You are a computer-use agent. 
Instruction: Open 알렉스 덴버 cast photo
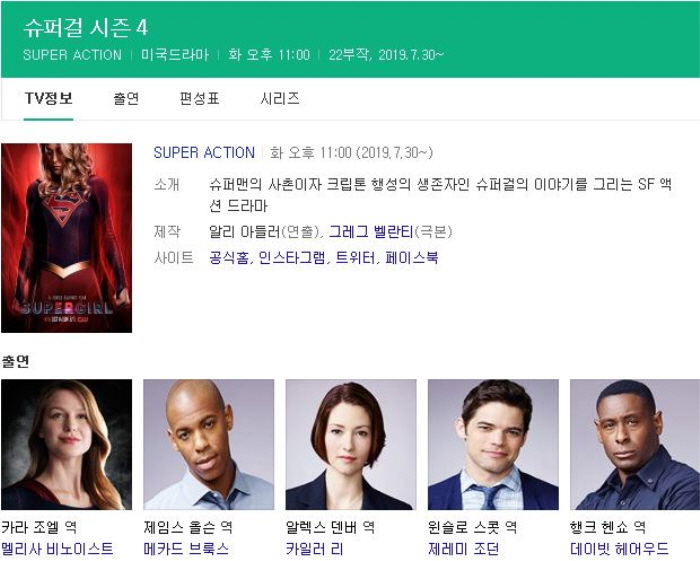tap(351, 445)
